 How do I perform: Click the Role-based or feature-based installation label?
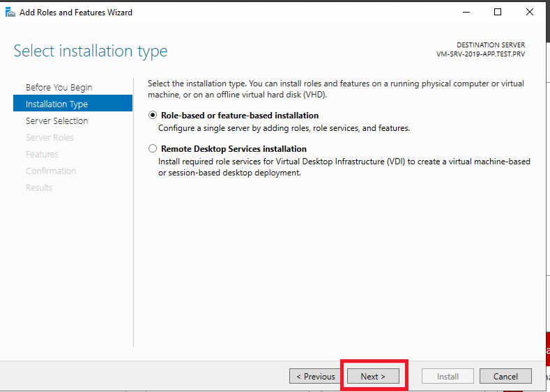(x=240, y=116)
